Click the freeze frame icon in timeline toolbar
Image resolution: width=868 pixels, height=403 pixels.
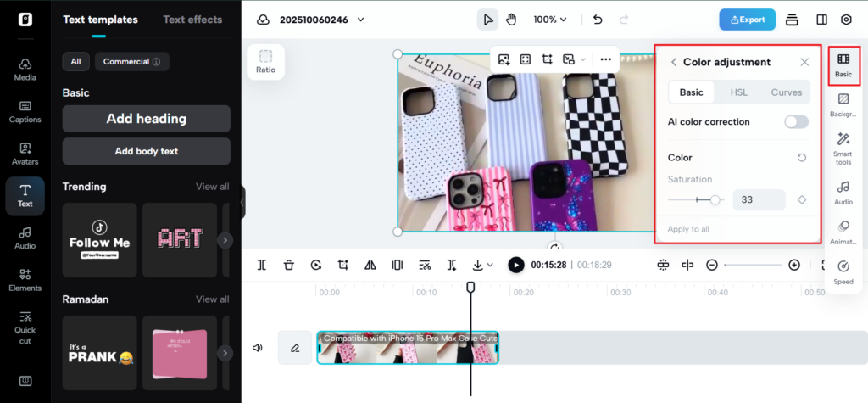tap(397, 265)
